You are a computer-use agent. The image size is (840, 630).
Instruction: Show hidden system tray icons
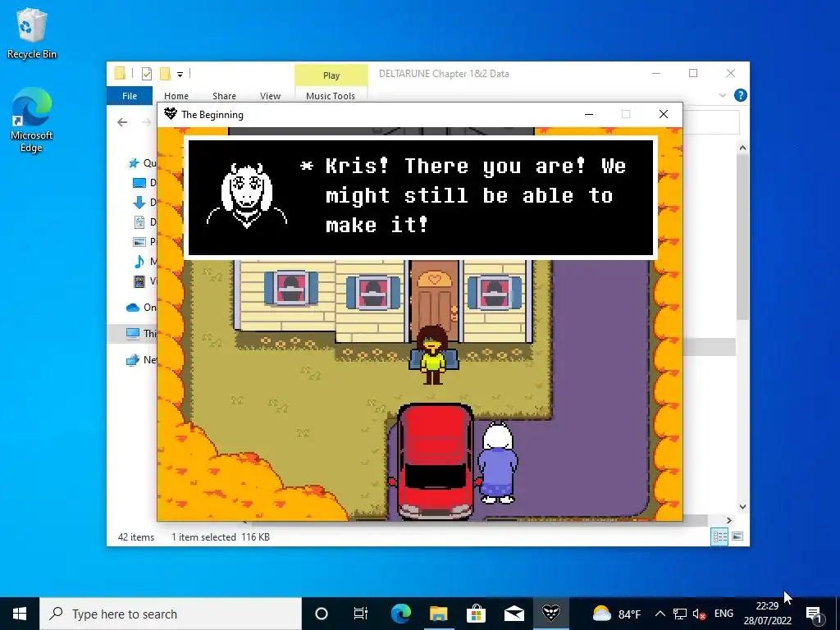tap(660, 614)
